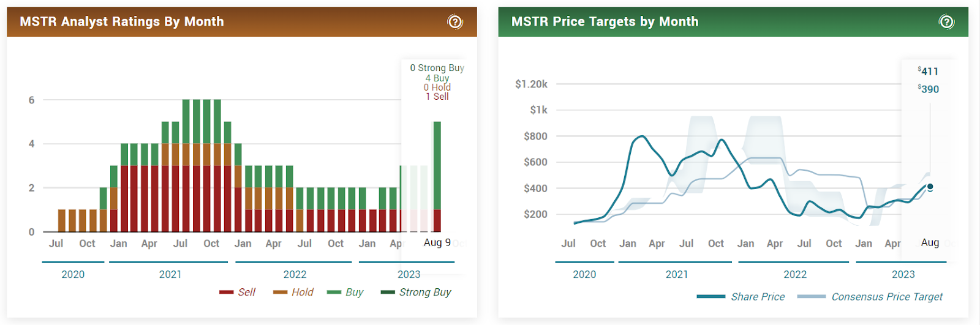The height and width of the screenshot is (325, 980).
Task: Click the 2021 year label under price chart
Action: (677, 274)
